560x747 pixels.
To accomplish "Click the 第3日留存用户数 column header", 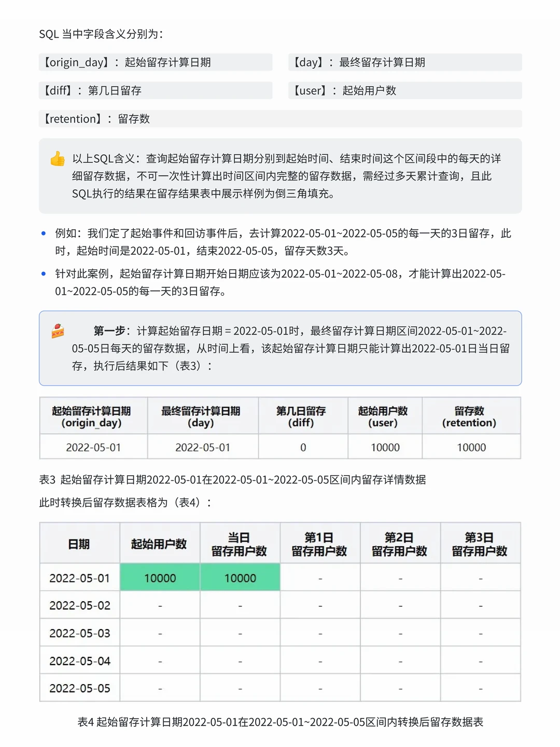I will (480, 544).
